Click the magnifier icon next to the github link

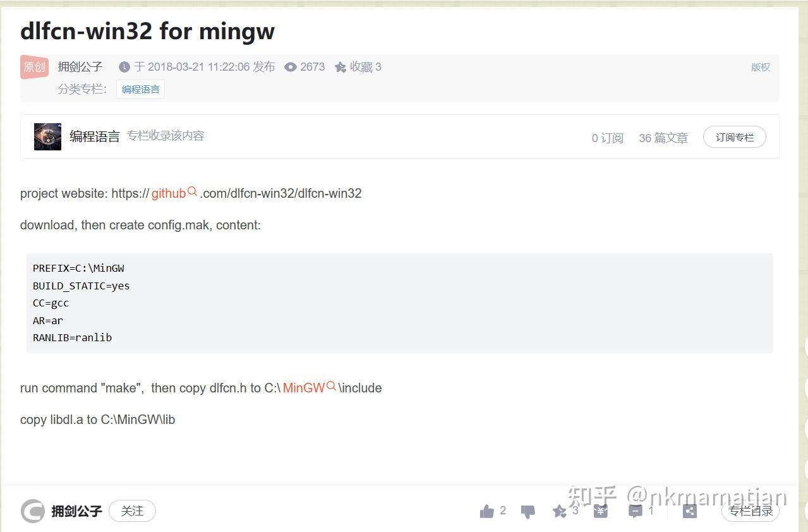point(193,191)
